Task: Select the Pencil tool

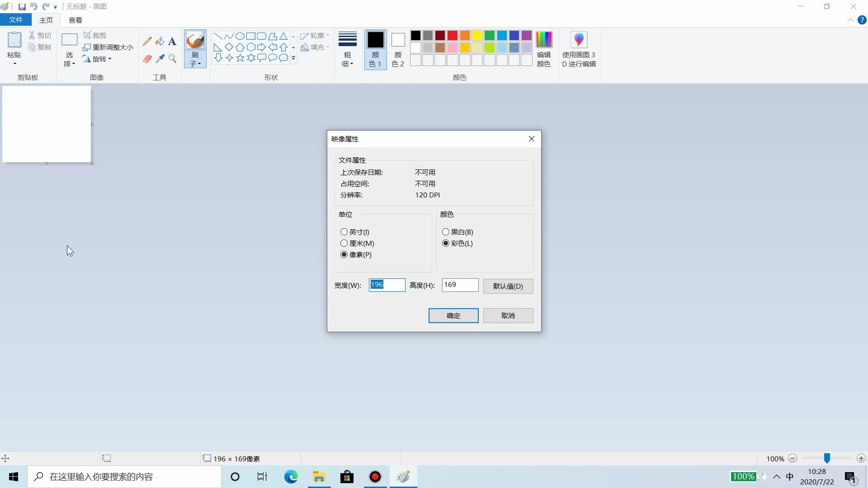Action: [x=147, y=42]
